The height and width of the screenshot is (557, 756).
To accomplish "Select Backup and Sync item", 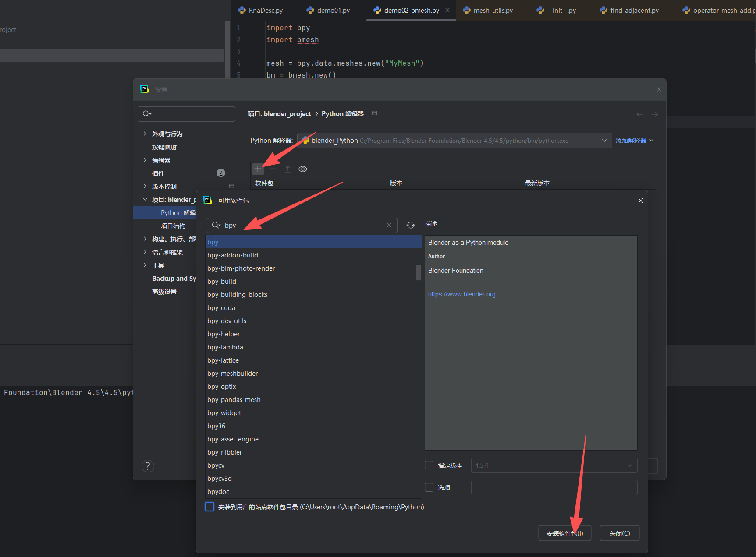I will pyautogui.click(x=174, y=278).
